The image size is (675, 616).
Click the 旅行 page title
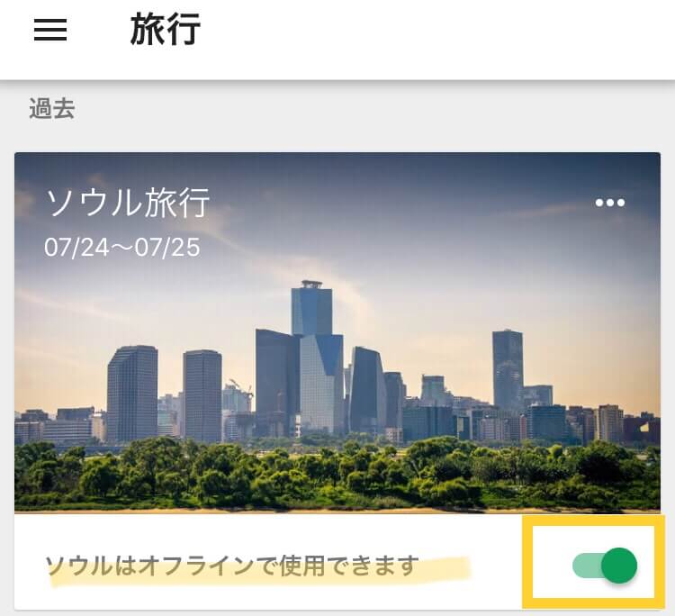(x=166, y=30)
